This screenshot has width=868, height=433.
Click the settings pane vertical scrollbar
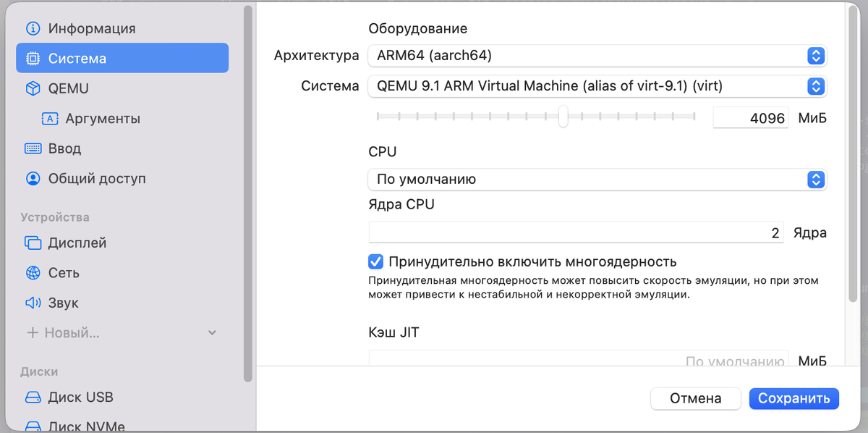tap(852, 154)
